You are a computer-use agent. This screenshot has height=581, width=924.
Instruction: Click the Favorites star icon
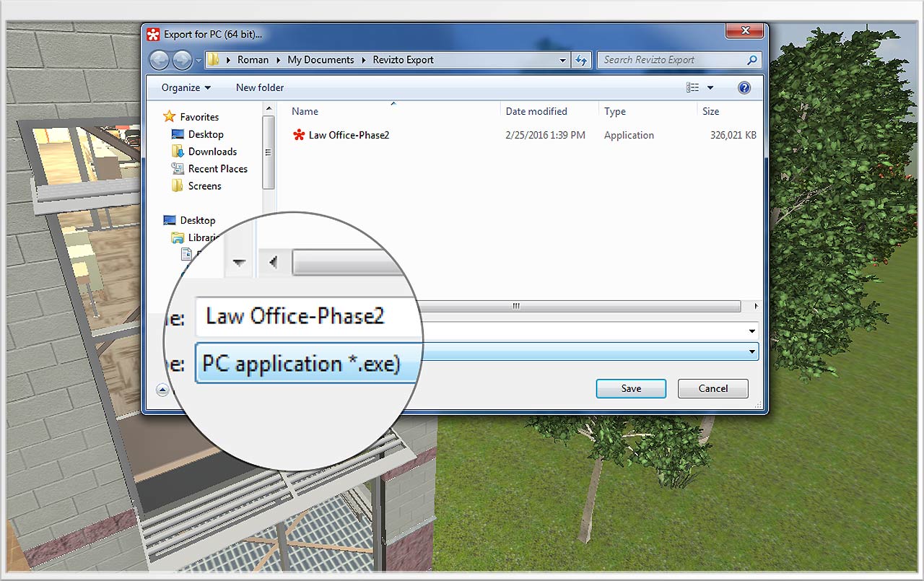coord(167,116)
